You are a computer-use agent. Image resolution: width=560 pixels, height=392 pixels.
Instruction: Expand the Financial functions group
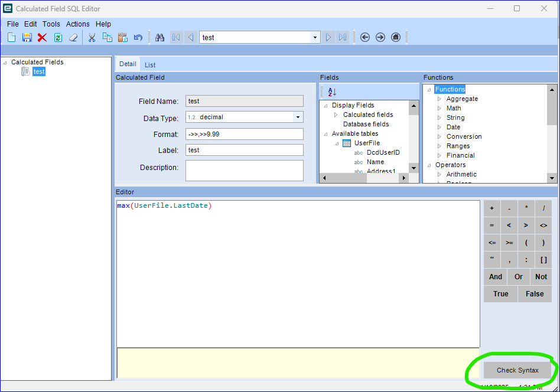click(x=439, y=155)
